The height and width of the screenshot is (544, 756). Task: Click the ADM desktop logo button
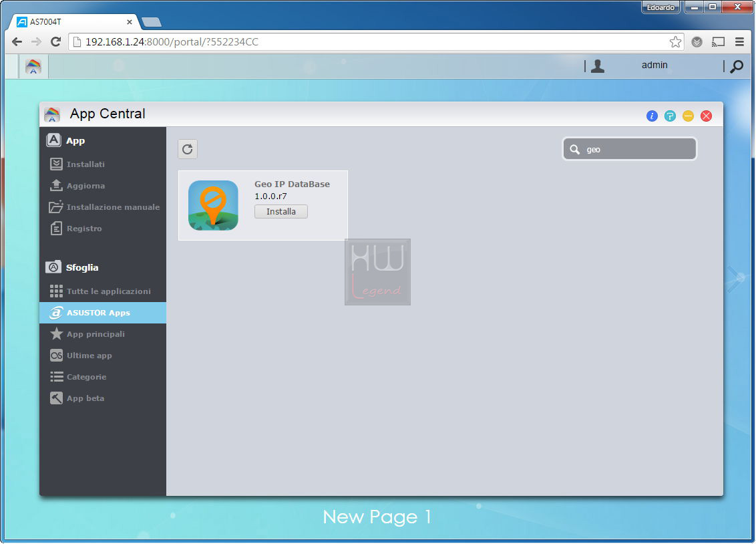point(33,66)
